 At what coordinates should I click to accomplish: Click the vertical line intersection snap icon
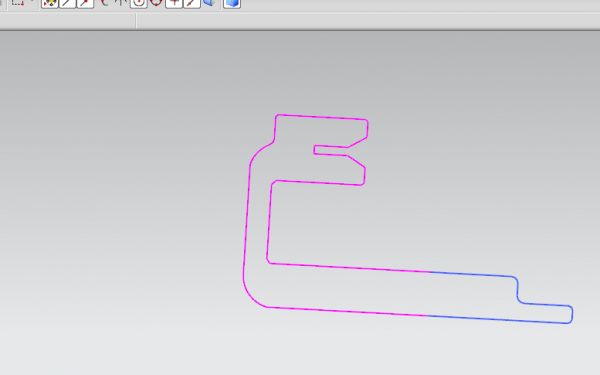121,3
